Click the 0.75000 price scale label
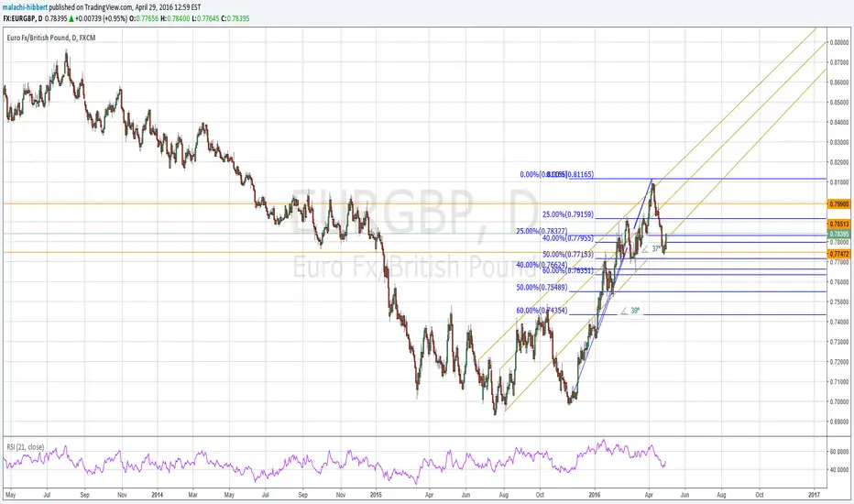The image size is (854, 504). [x=839, y=301]
